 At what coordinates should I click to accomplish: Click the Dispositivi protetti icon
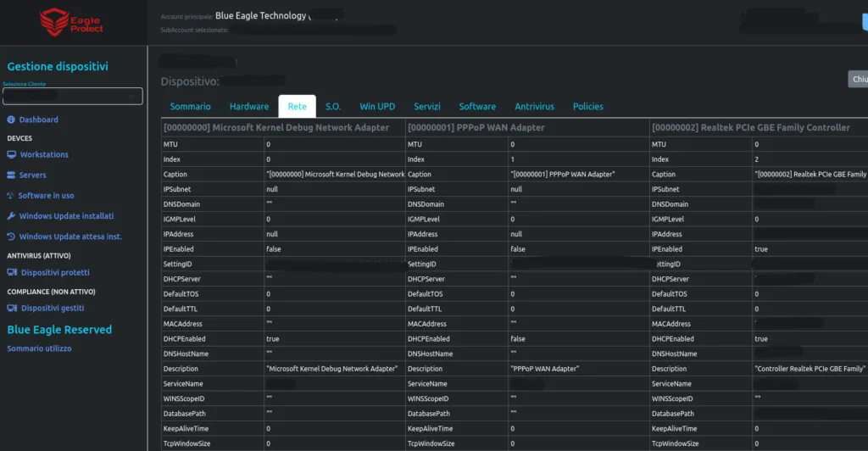(12, 272)
